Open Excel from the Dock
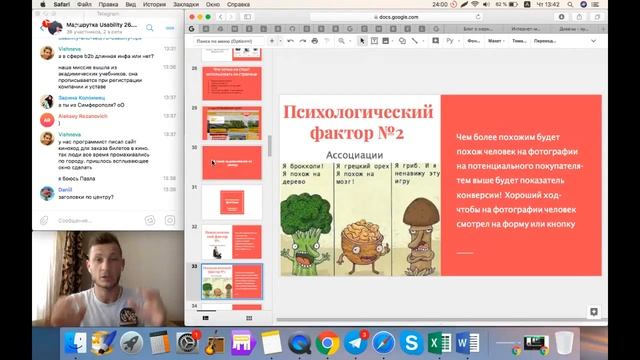This screenshot has width=640, height=360. pyautogui.click(x=439, y=343)
